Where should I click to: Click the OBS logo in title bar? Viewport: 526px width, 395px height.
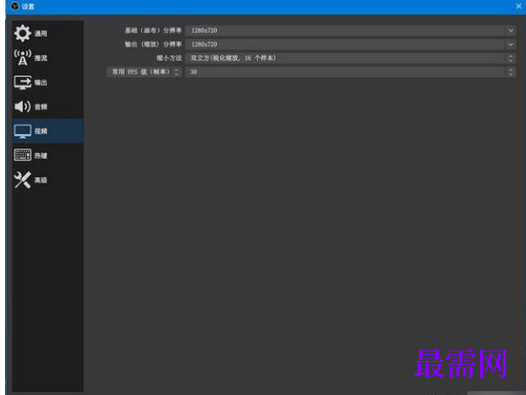[15, 6]
